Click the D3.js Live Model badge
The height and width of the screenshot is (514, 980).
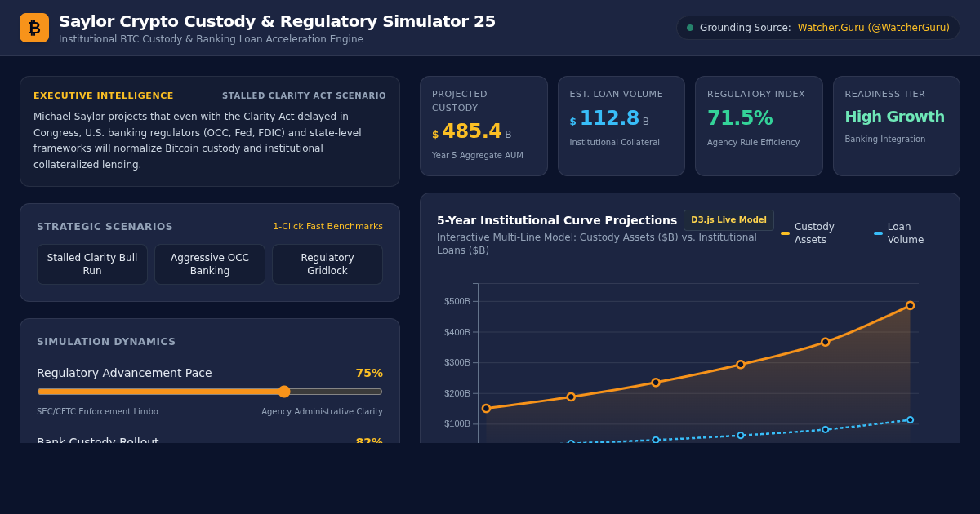728,220
